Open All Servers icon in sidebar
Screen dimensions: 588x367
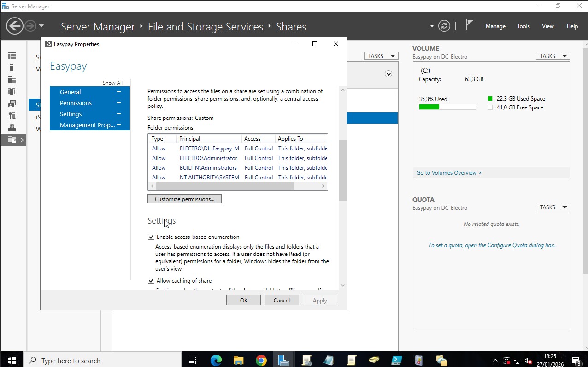tap(12, 80)
